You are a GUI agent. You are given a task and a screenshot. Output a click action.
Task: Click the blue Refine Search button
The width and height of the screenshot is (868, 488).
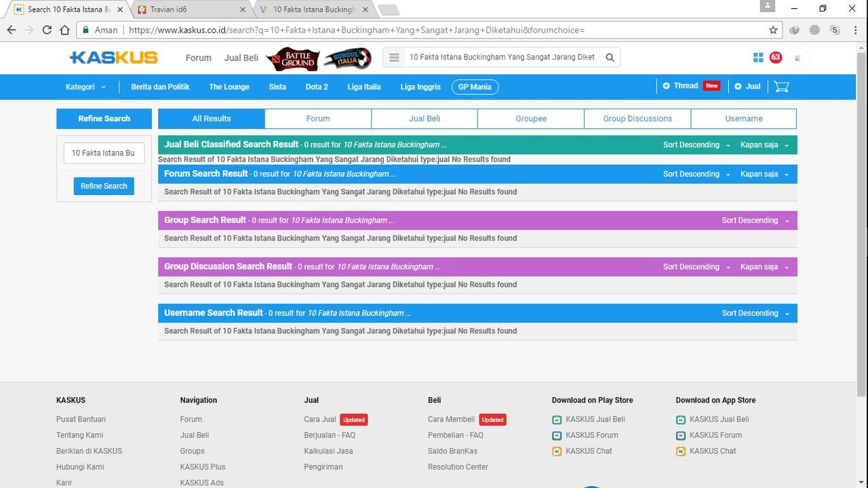pyautogui.click(x=104, y=186)
